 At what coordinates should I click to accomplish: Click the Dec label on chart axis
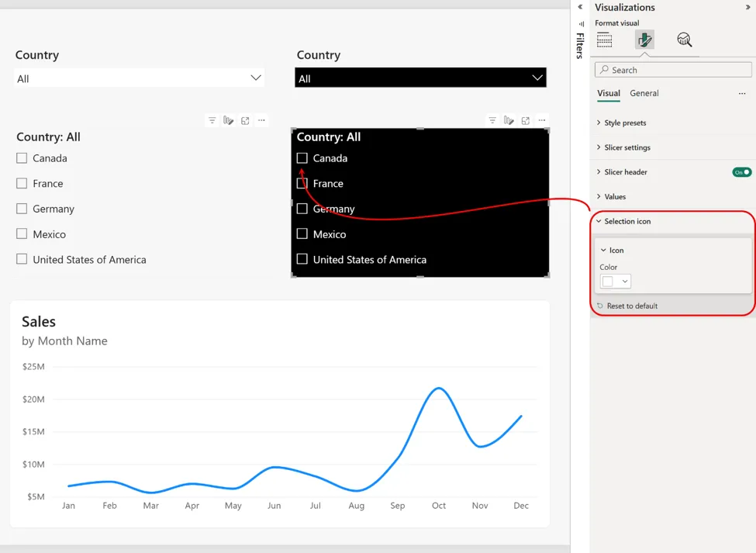click(521, 505)
